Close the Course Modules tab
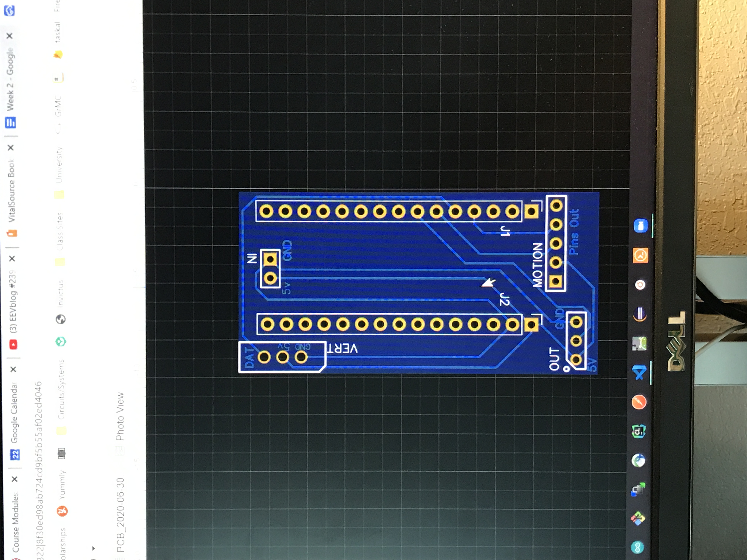Image resolution: width=747 pixels, height=560 pixels. coord(14,479)
